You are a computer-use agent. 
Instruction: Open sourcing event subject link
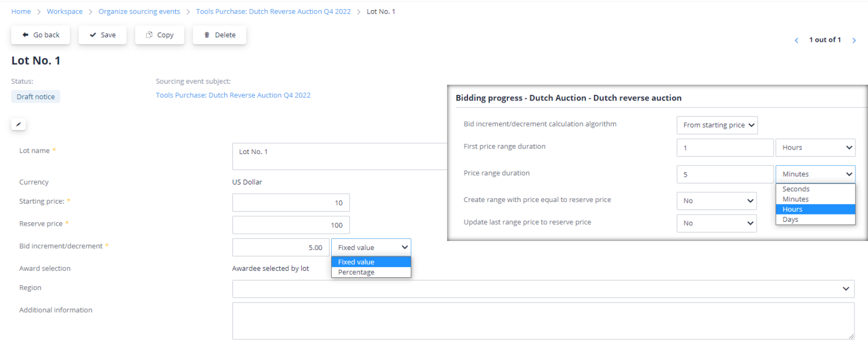click(x=233, y=95)
